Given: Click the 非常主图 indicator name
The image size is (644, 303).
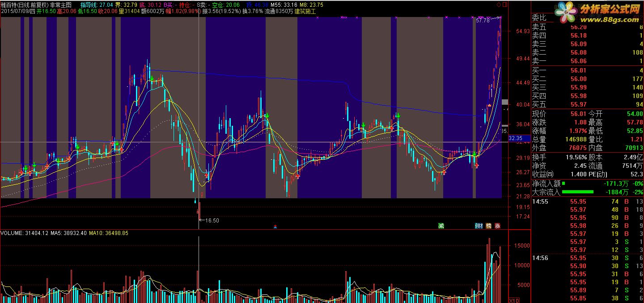Looking at the screenshot, I should click(x=60, y=4).
